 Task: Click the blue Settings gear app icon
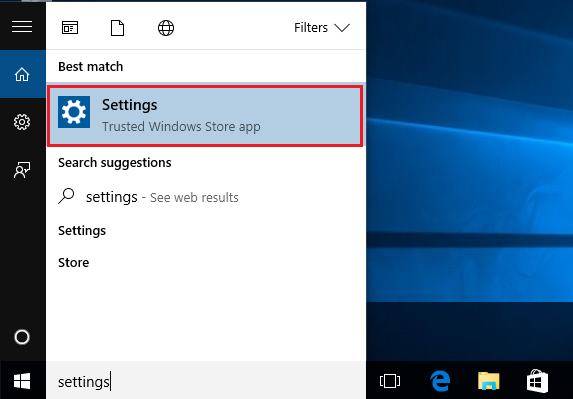74,112
